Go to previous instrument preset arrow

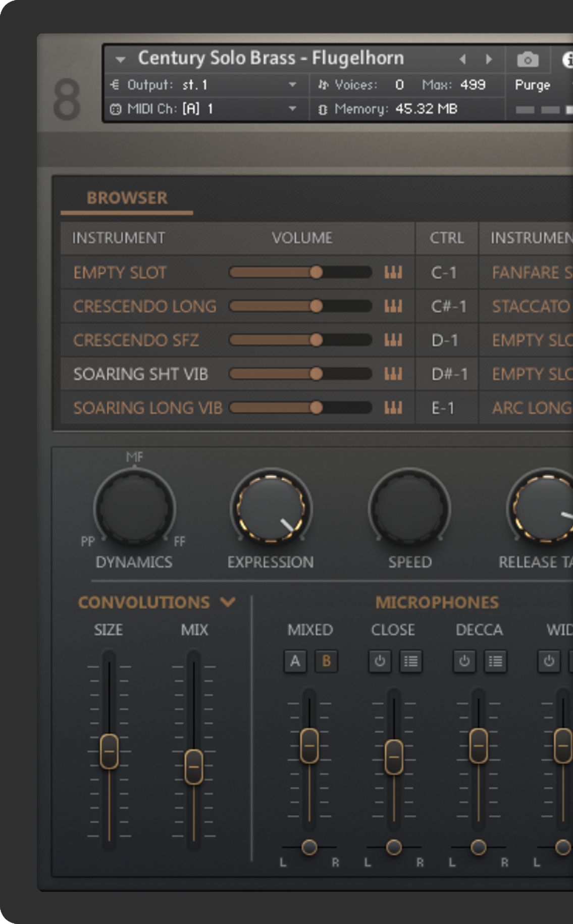(x=462, y=59)
